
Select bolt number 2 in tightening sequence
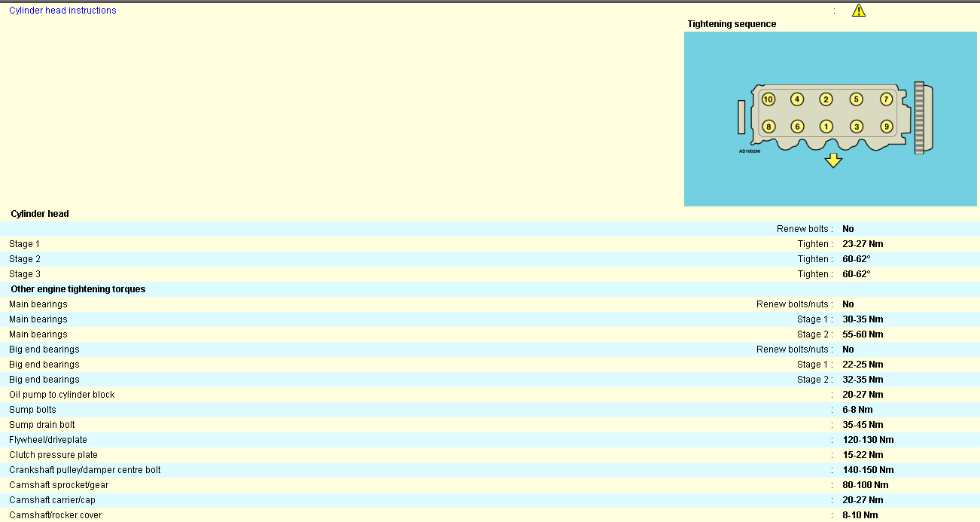(826, 99)
